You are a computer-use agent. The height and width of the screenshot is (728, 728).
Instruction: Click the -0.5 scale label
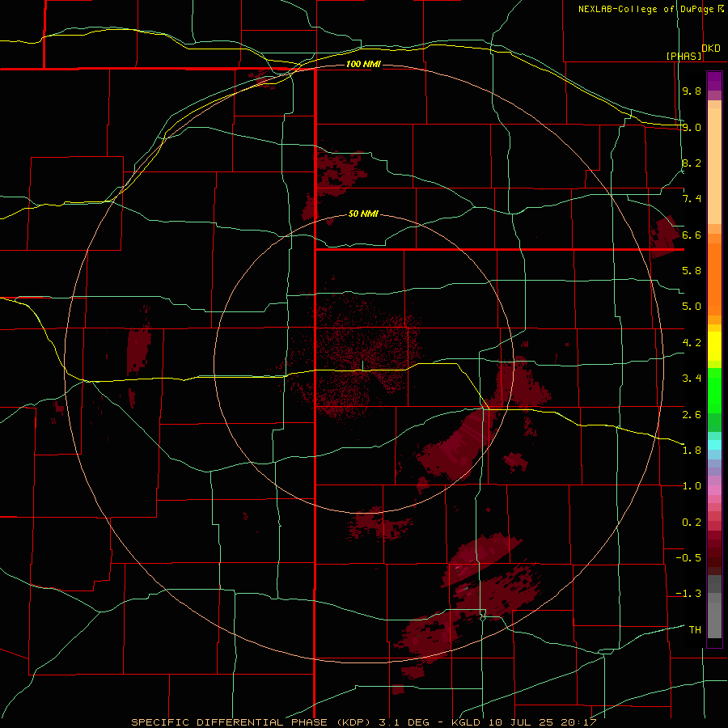pos(688,558)
